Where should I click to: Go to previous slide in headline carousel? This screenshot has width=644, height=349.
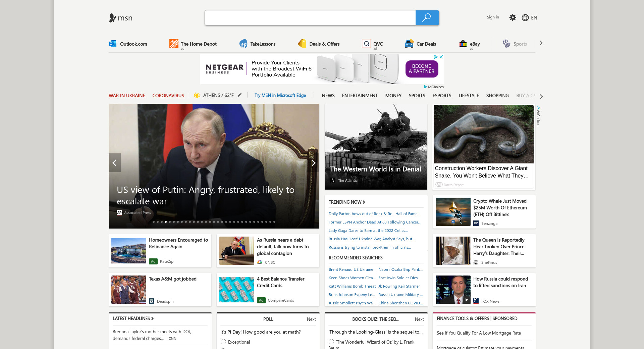[114, 163]
